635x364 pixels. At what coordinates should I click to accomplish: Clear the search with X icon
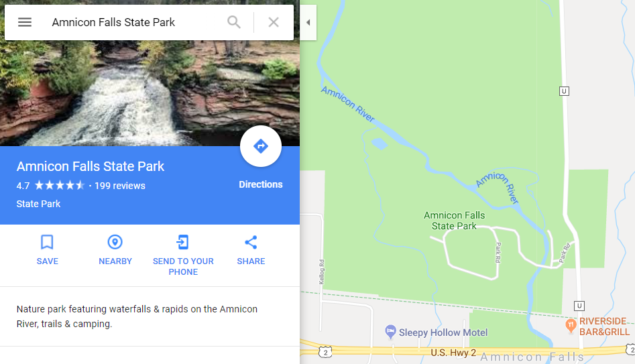tap(274, 22)
